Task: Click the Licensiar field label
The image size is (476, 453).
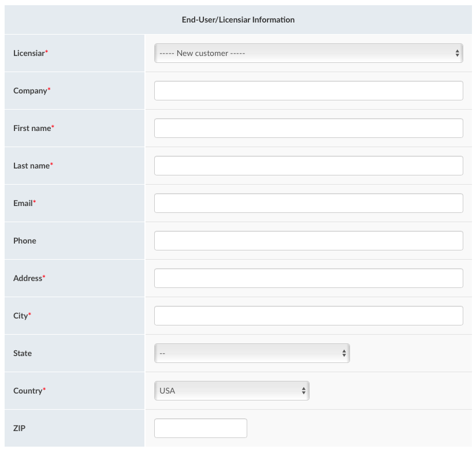Action: pos(29,53)
